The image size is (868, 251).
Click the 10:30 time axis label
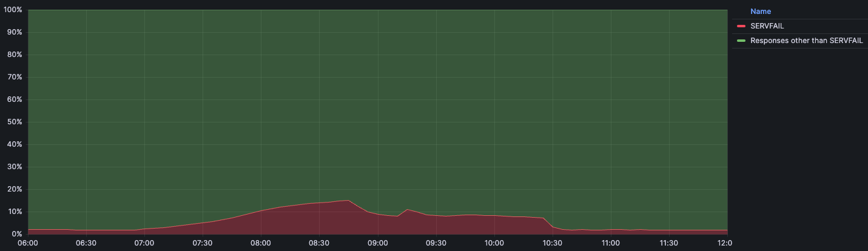coord(553,243)
